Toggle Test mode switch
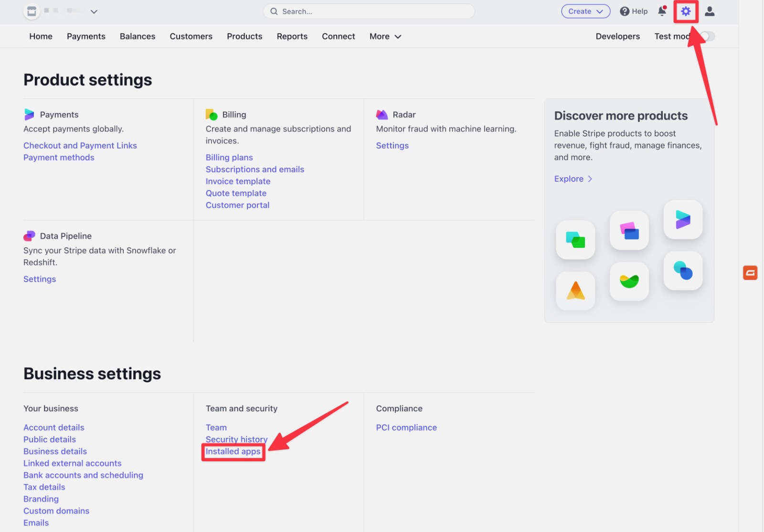 click(x=707, y=36)
